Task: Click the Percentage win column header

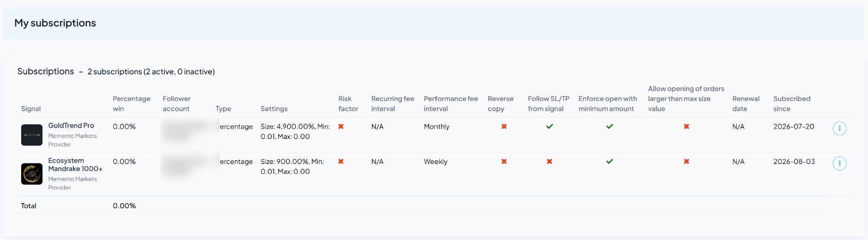Action: pos(131,104)
